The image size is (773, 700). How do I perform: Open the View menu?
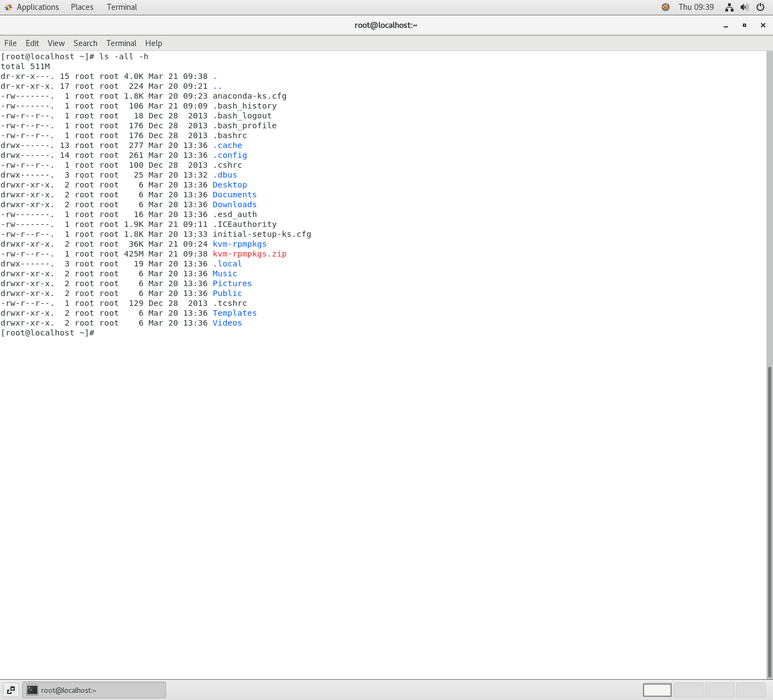click(x=56, y=43)
